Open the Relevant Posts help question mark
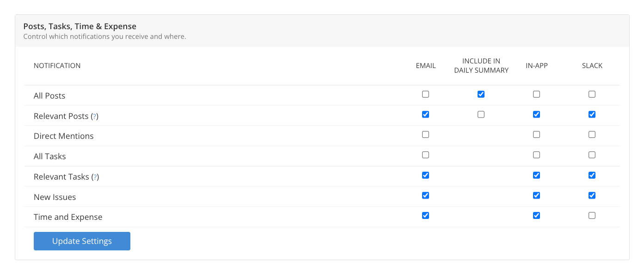644x274 pixels. tap(94, 117)
